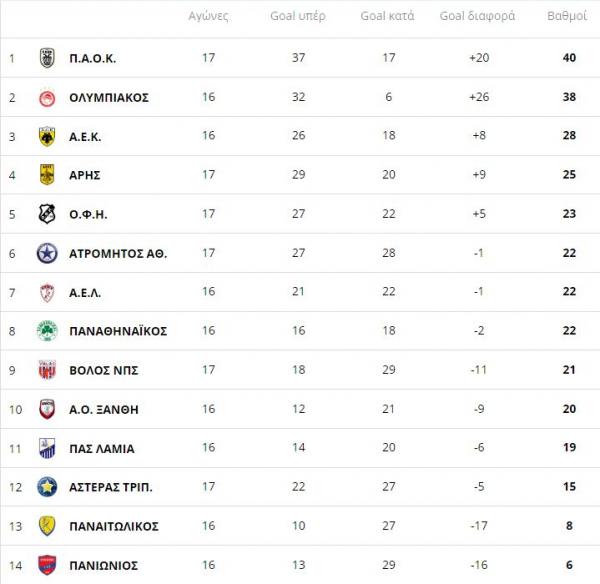Sort table by Goal υπέρ column header

pos(298,17)
